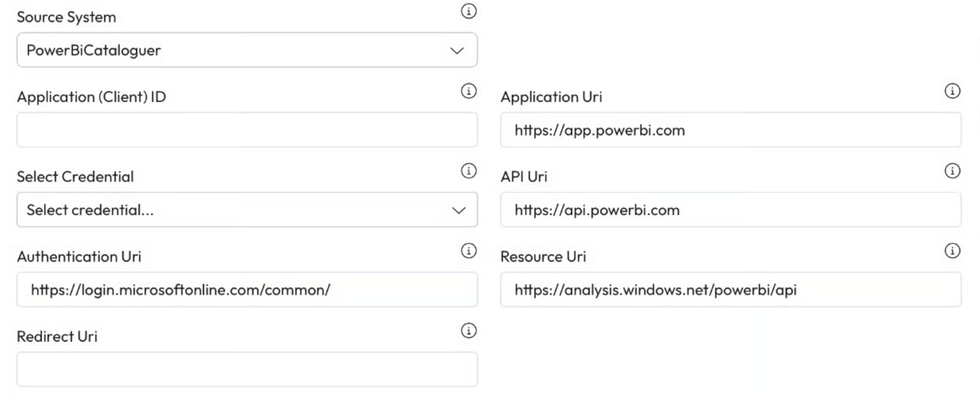
Task: Click the Select Credential info icon
Action: (468, 171)
